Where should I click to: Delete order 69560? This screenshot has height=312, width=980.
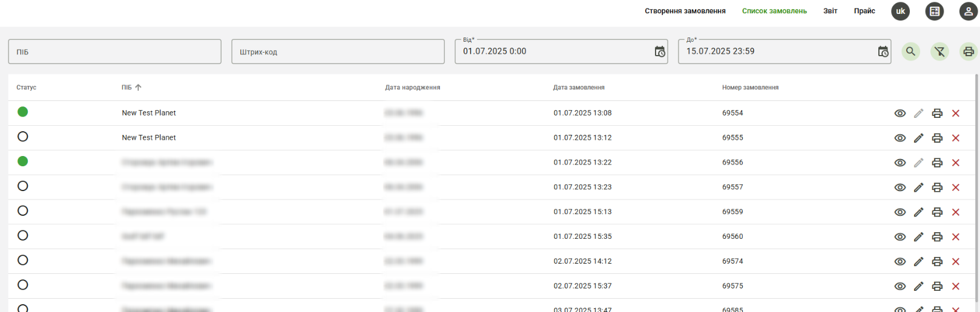[956, 237]
